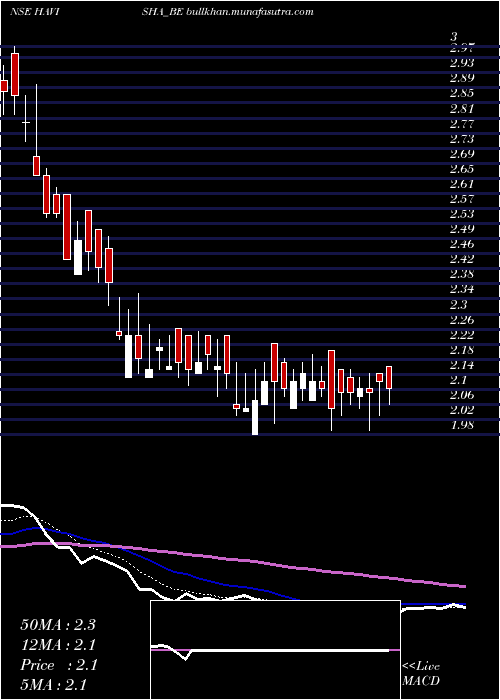Select the 2.14 price axis label
Viewport: 500px width, 700px height.
click(x=462, y=365)
